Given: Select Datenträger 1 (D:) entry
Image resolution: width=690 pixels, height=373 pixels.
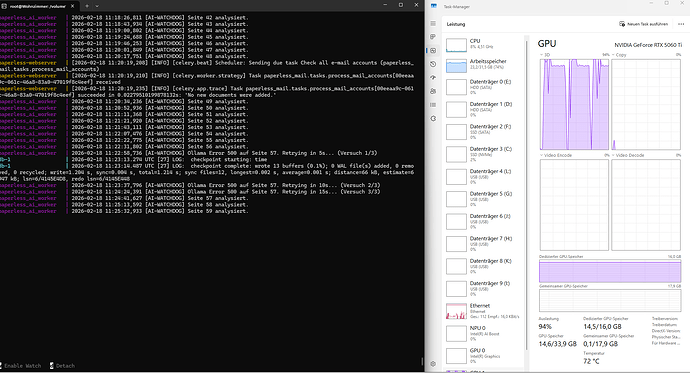Looking at the screenshot, I should point(484,110).
